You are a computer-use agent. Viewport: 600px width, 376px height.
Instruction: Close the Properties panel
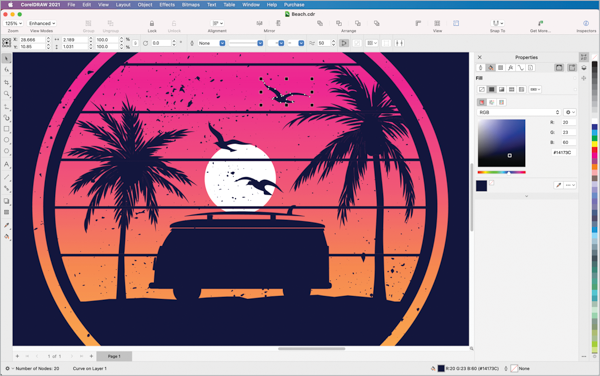tap(479, 57)
